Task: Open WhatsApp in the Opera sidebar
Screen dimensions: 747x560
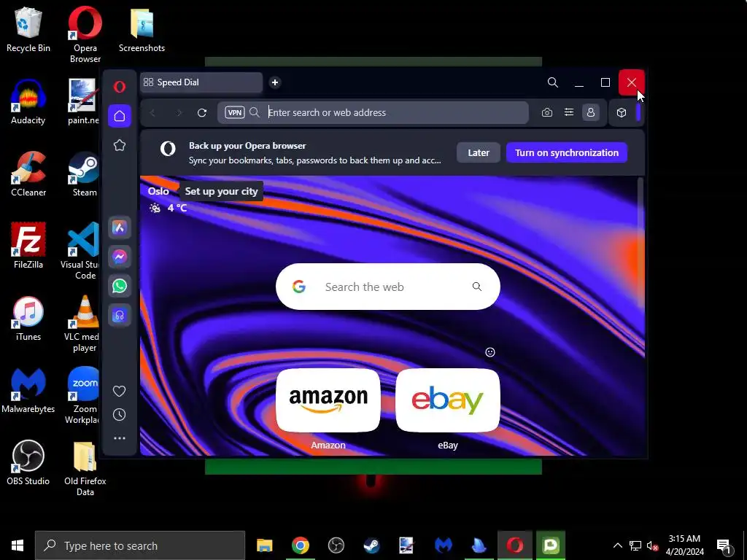Action: click(x=120, y=286)
